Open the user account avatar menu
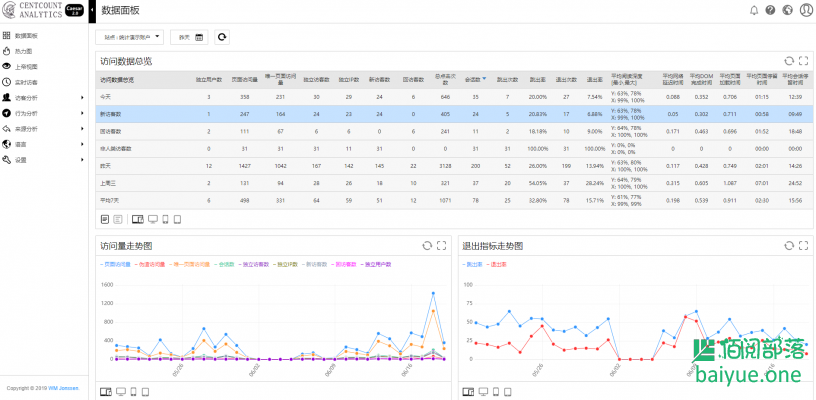The width and height of the screenshot is (816, 400). tap(806, 10)
